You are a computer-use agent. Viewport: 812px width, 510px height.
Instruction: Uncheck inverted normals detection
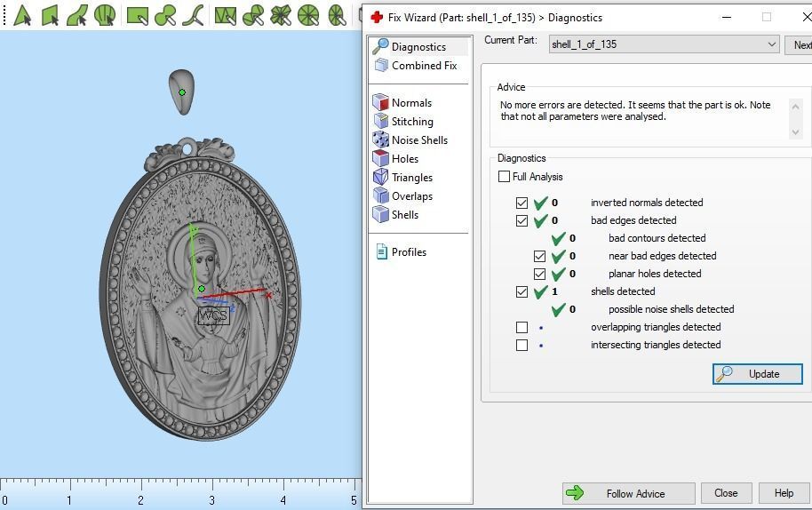coord(521,203)
